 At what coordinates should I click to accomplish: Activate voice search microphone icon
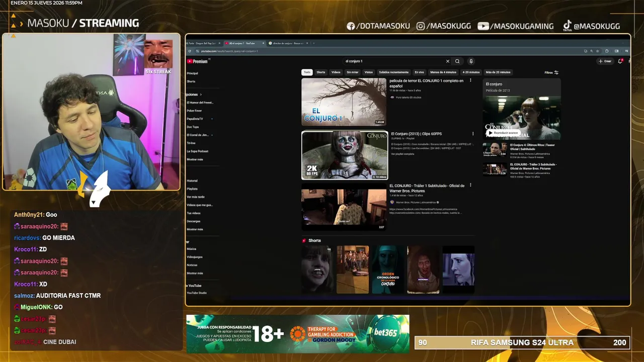471,61
